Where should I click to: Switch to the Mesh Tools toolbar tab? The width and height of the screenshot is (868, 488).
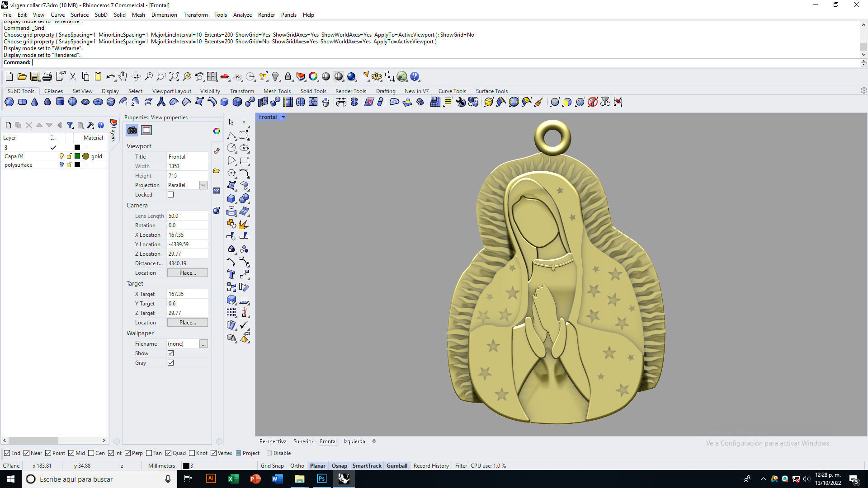click(x=277, y=91)
